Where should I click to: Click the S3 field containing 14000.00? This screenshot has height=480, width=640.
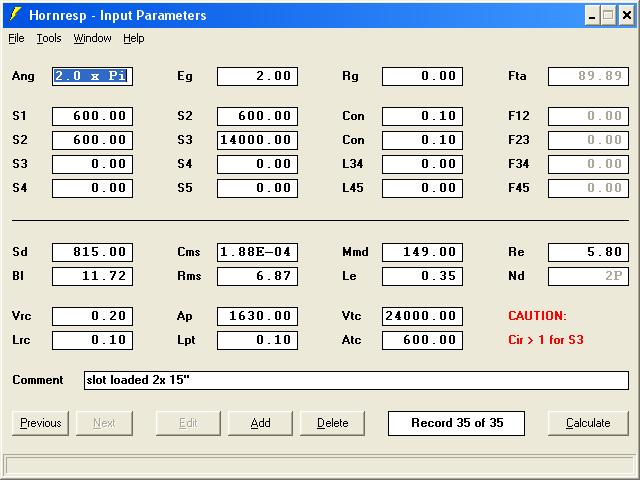pyautogui.click(x=257, y=140)
